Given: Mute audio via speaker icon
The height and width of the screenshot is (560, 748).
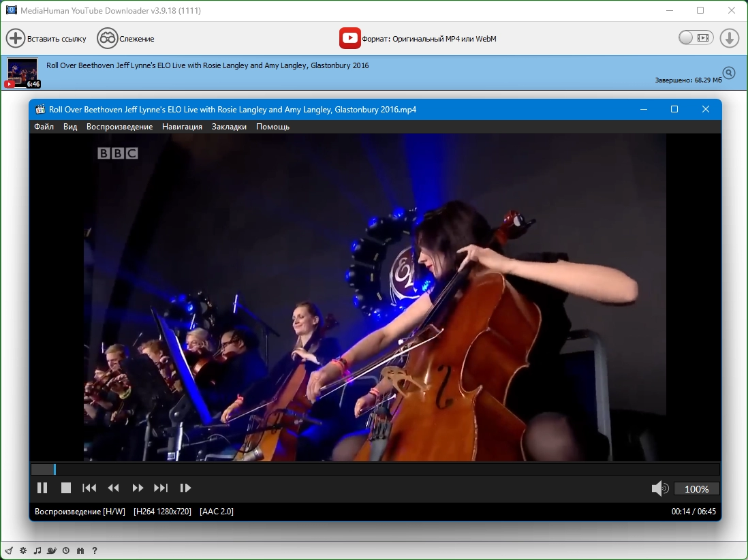Looking at the screenshot, I should 659,488.
